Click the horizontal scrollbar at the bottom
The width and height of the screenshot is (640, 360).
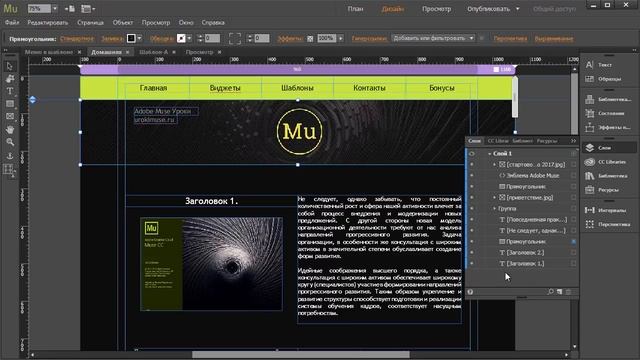300,355
